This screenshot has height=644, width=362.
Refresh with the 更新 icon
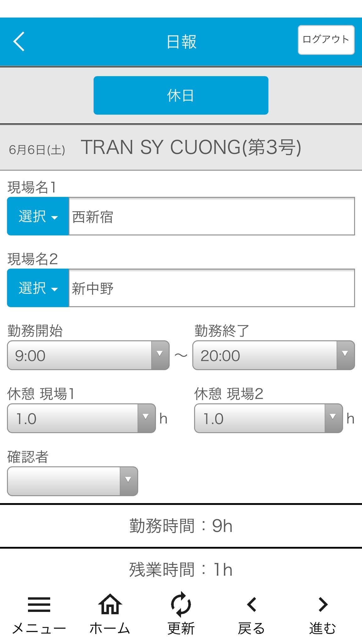(181, 604)
